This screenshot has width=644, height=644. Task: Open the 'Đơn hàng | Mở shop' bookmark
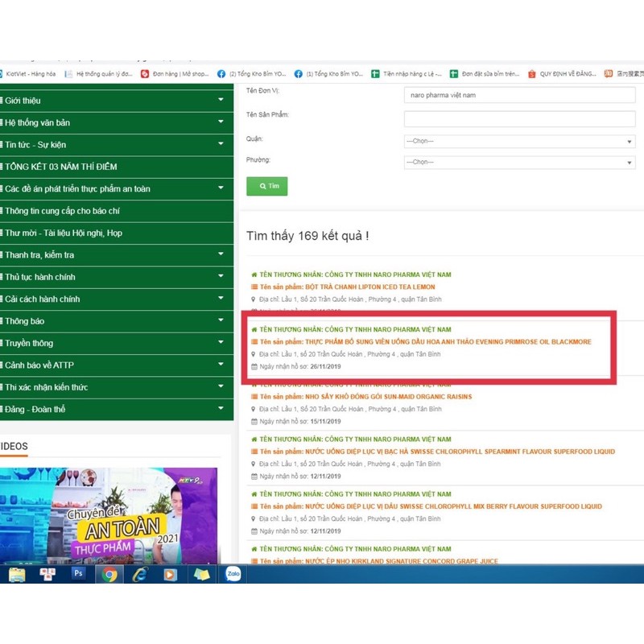tap(174, 74)
